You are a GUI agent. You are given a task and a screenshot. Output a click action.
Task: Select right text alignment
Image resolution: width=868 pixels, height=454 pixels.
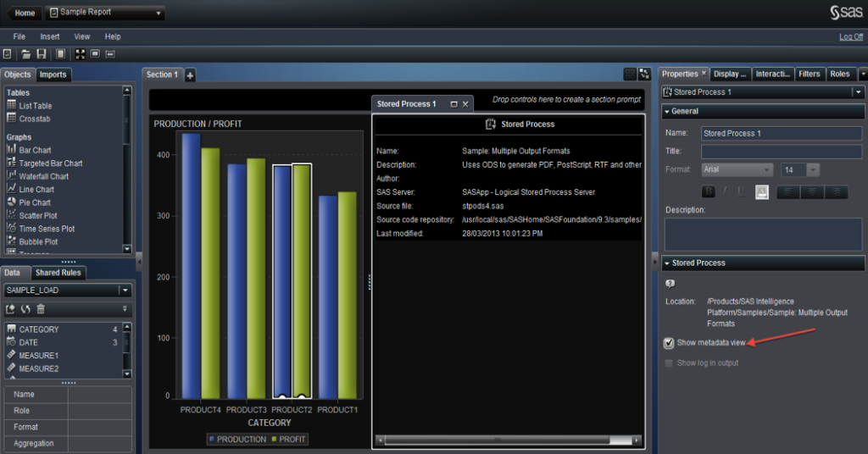tap(836, 192)
